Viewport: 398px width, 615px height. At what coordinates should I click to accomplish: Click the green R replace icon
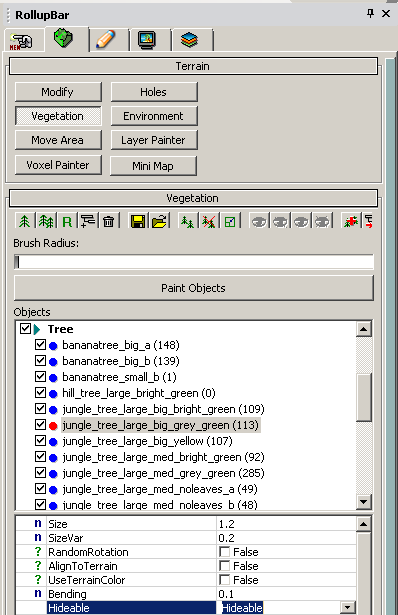[67, 222]
